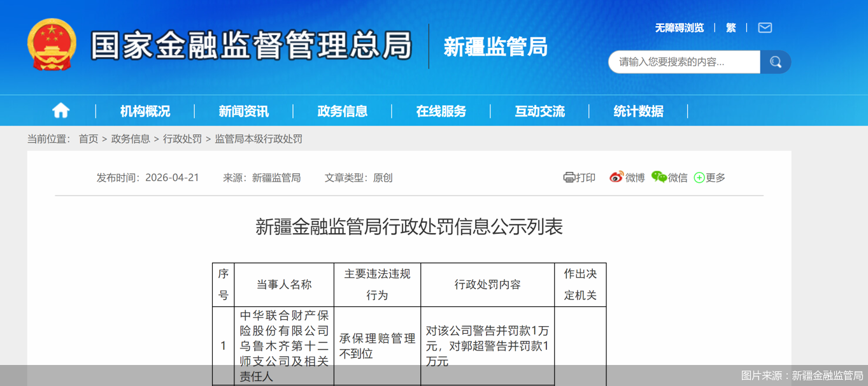
Task: Click the envelope mail icon top right
Action: coord(764,27)
